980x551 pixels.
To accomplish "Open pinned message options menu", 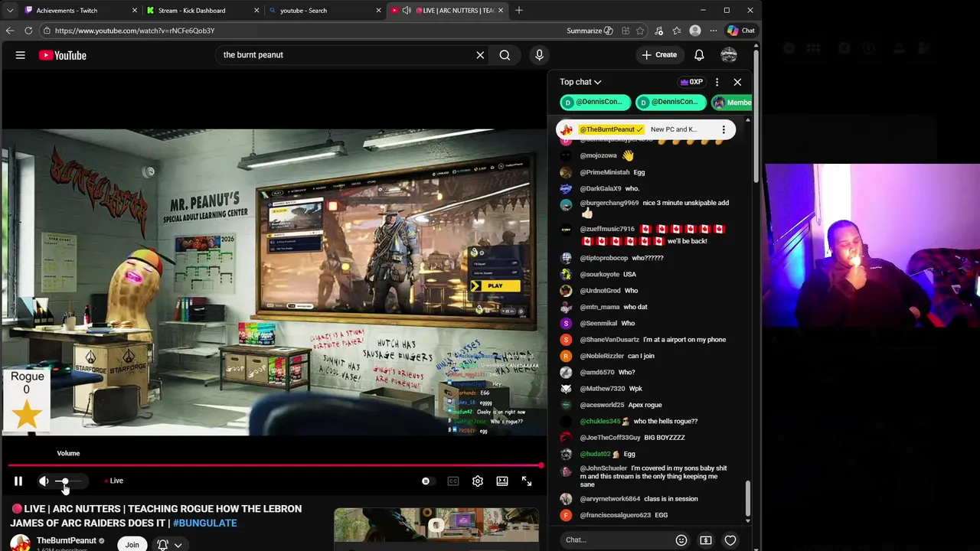I will pos(724,129).
